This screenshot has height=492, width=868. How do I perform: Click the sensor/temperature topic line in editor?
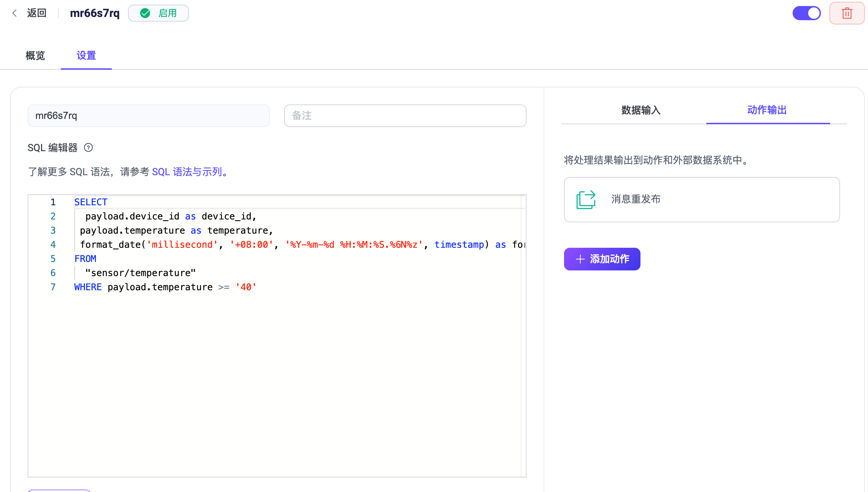coord(140,273)
